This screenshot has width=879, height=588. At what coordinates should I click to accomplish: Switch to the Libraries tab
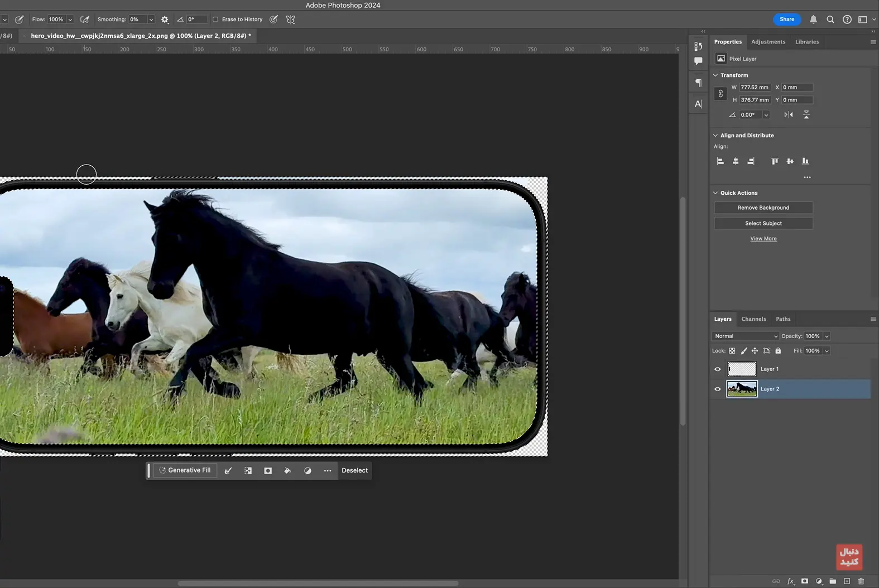click(807, 42)
